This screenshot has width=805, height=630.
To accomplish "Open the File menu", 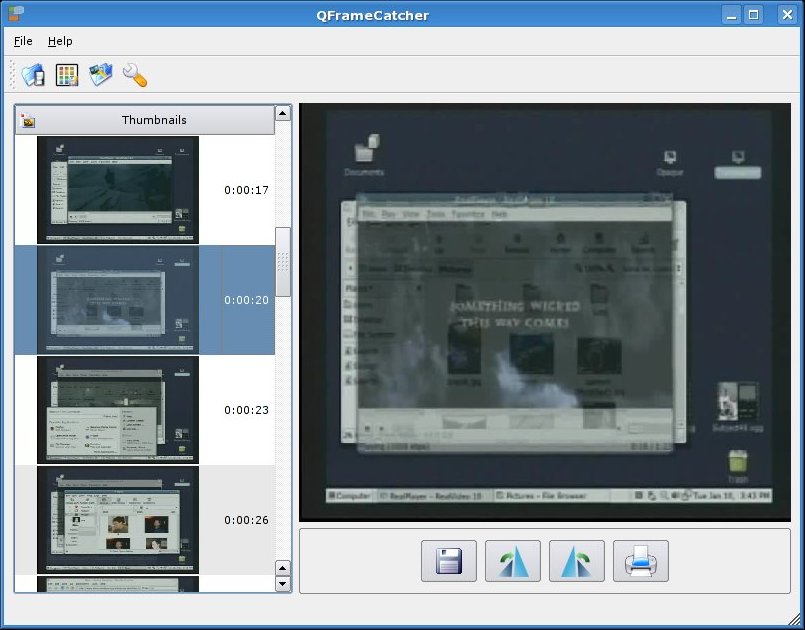I will pos(23,41).
